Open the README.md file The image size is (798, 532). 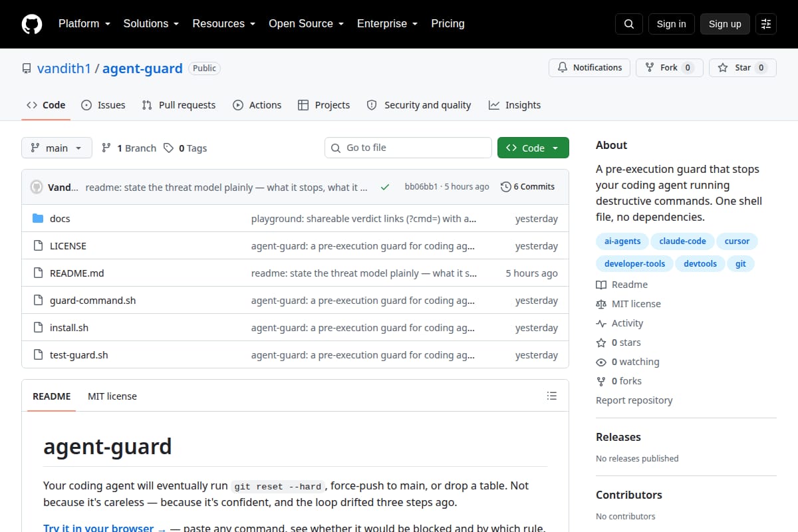click(x=77, y=273)
